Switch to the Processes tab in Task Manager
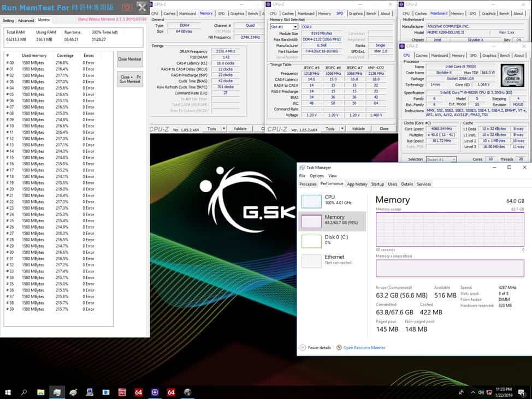The height and width of the screenshot is (399, 532). (x=309, y=184)
